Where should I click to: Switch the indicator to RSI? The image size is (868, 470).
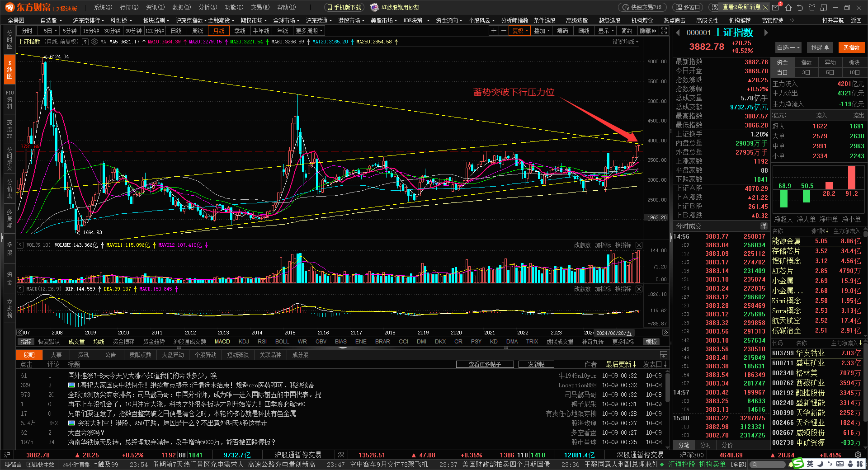(262, 342)
